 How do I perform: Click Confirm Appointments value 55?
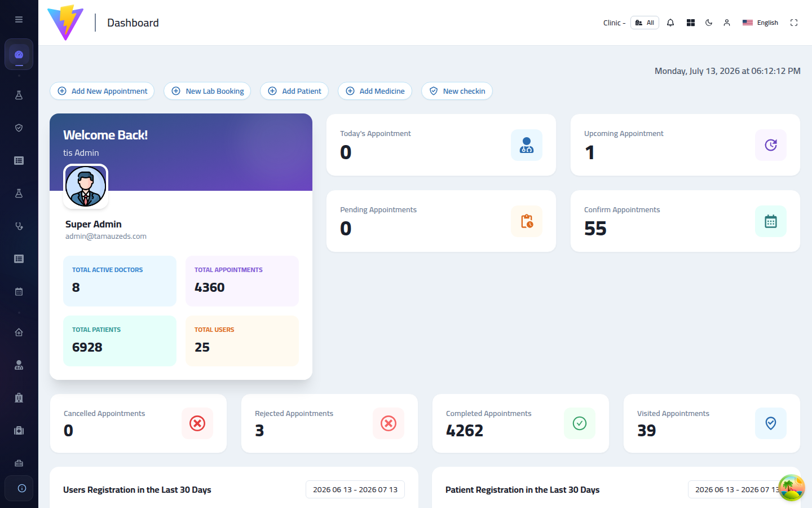click(595, 229)
